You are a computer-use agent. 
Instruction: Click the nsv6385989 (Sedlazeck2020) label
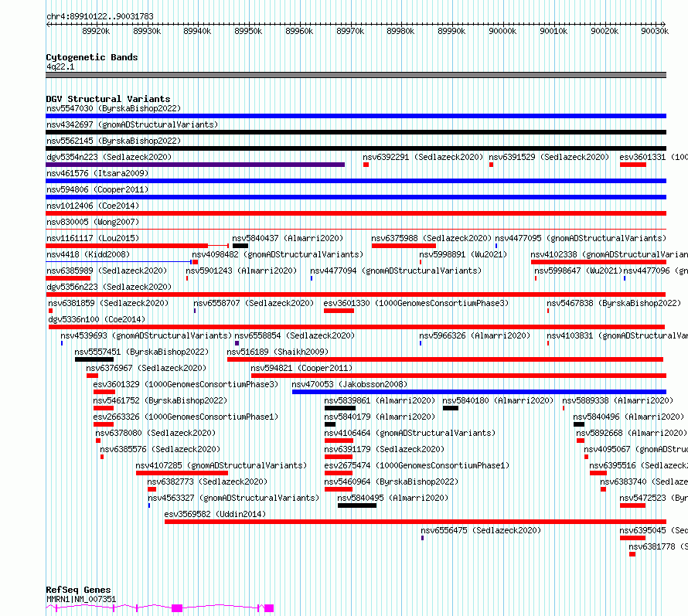107,271
